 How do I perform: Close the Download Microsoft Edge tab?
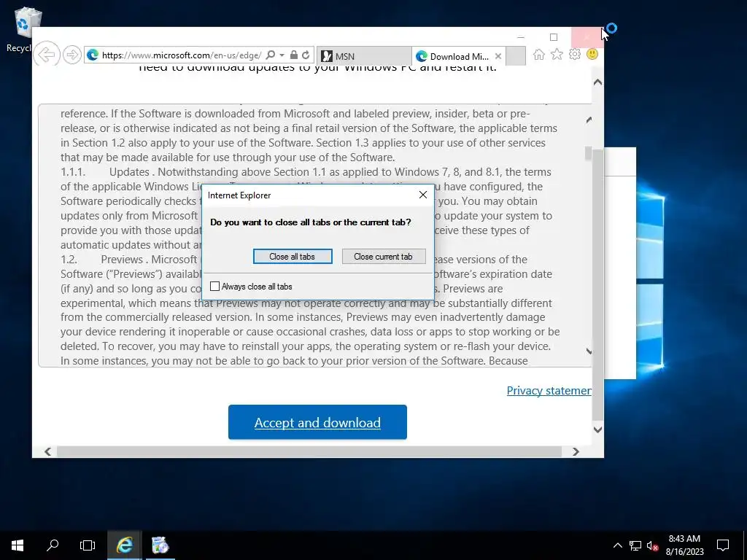(x=498, y=56)
